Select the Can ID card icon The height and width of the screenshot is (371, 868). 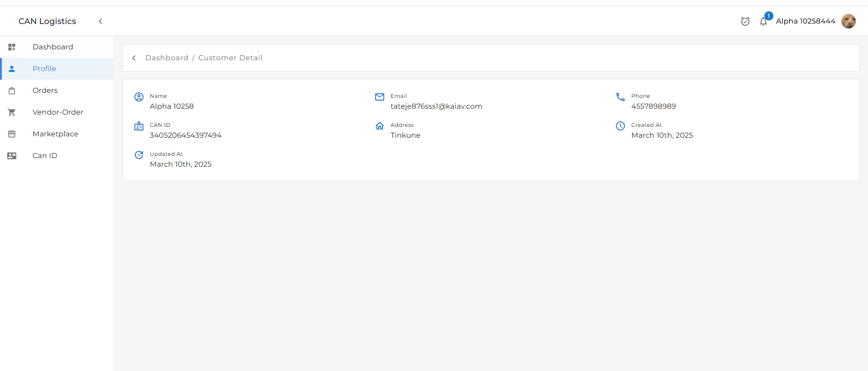[12, 156]
